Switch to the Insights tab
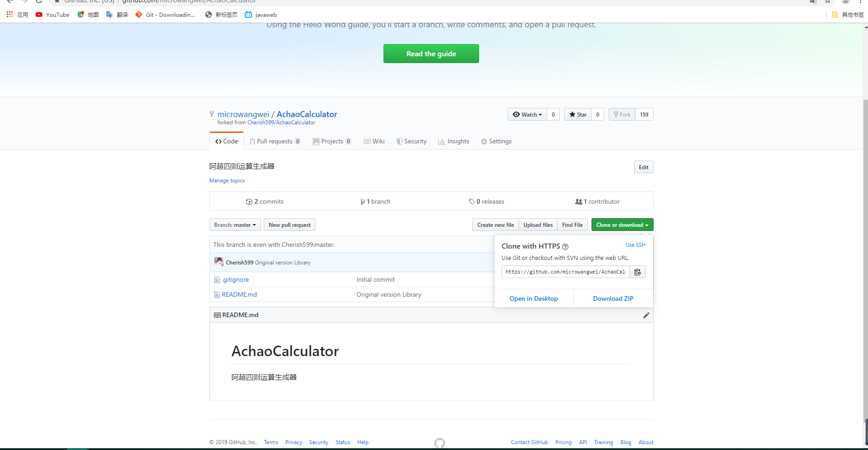The height and width of the screenshot is (450, 868). tap(454, 141)
